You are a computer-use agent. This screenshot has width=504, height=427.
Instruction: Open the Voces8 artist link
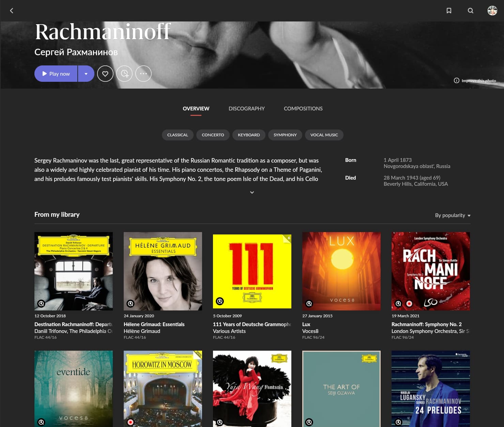click(x=310, y=331)
